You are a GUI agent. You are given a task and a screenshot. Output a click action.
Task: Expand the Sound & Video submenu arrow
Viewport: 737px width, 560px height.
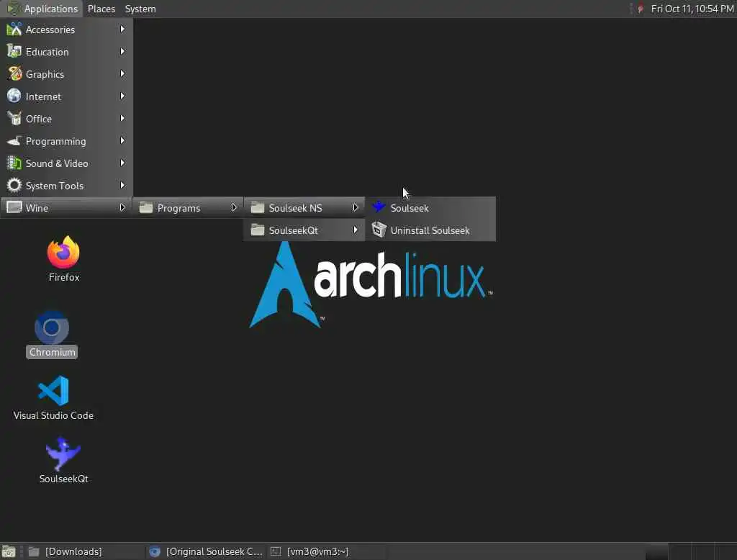(x=122, y=163)
